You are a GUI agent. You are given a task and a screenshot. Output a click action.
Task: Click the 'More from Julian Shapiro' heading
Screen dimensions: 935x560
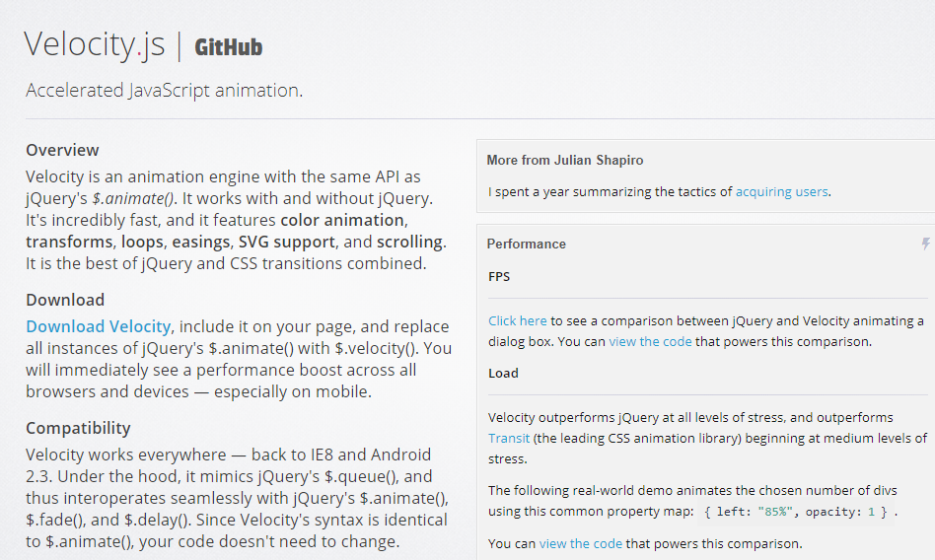[x=565, y=160]
